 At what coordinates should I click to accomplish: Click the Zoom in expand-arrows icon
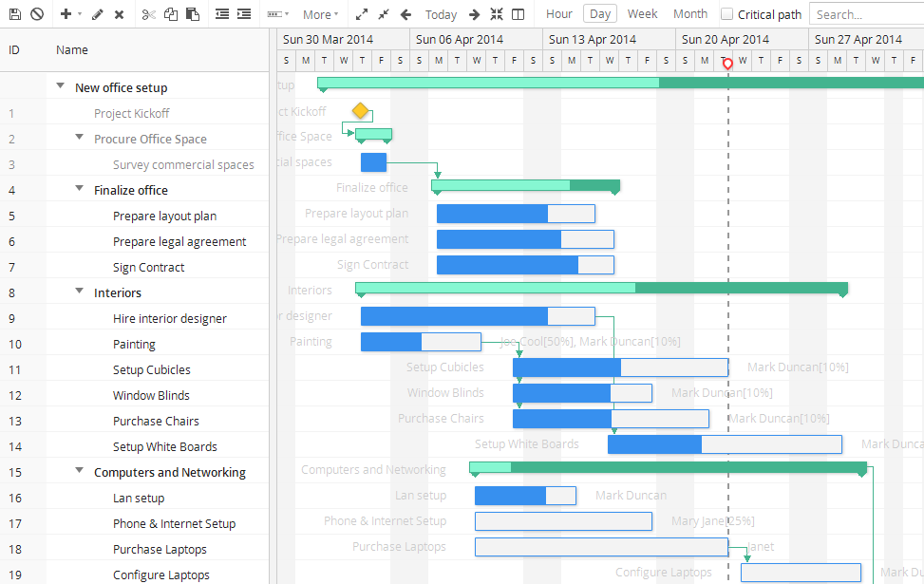[362, 14]
